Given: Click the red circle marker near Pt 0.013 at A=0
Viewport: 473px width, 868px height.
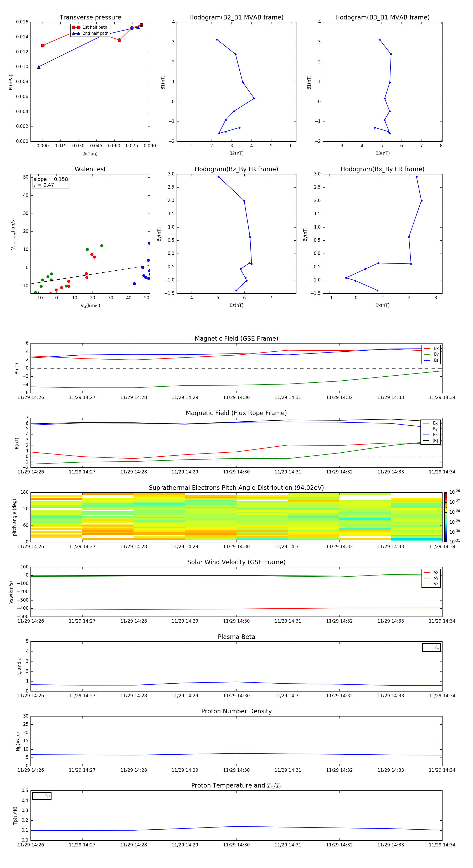Looking at the screenshot, I should (43, 46).
